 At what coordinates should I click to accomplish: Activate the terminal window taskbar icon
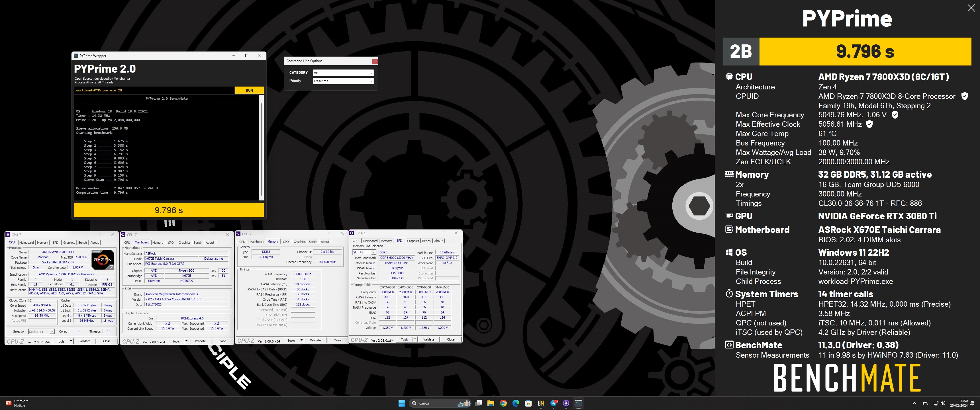tap(578, 403)
